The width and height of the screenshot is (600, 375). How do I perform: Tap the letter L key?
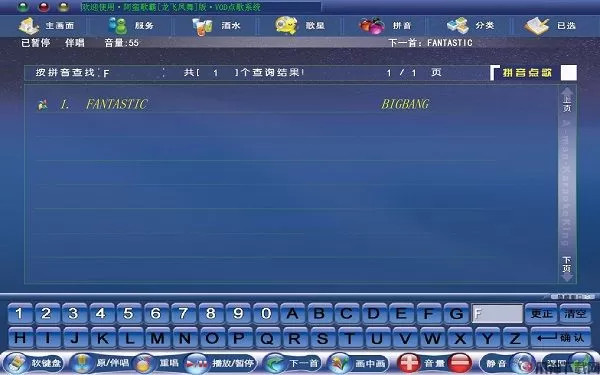tap(130, 338)
